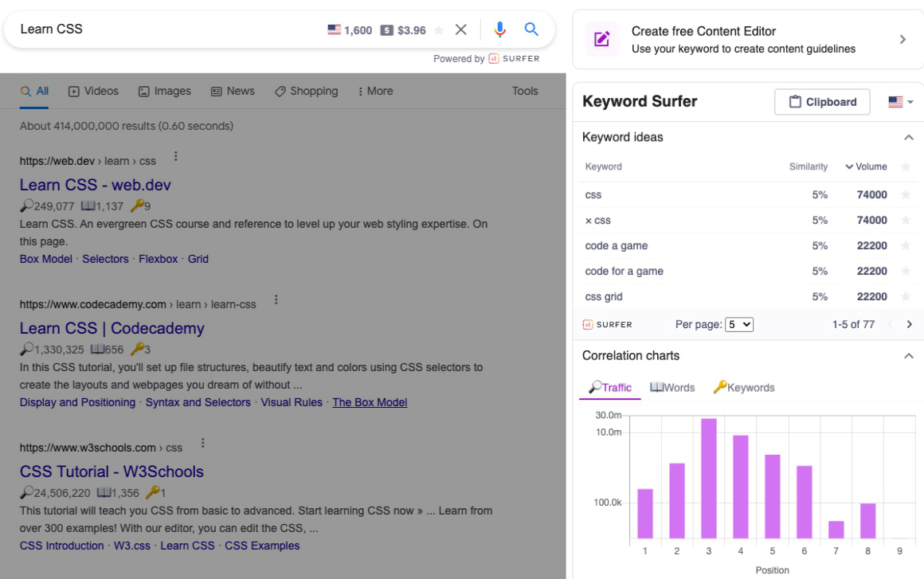
Task: Open three-dot menu for Codecademy result
Action: tap(276, 300)
